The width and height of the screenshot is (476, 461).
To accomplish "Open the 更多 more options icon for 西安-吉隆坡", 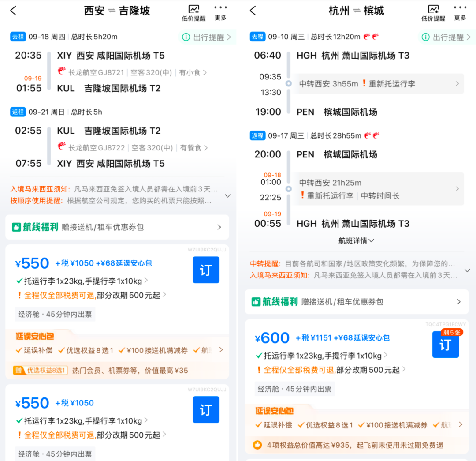I will tap(220, 12).
